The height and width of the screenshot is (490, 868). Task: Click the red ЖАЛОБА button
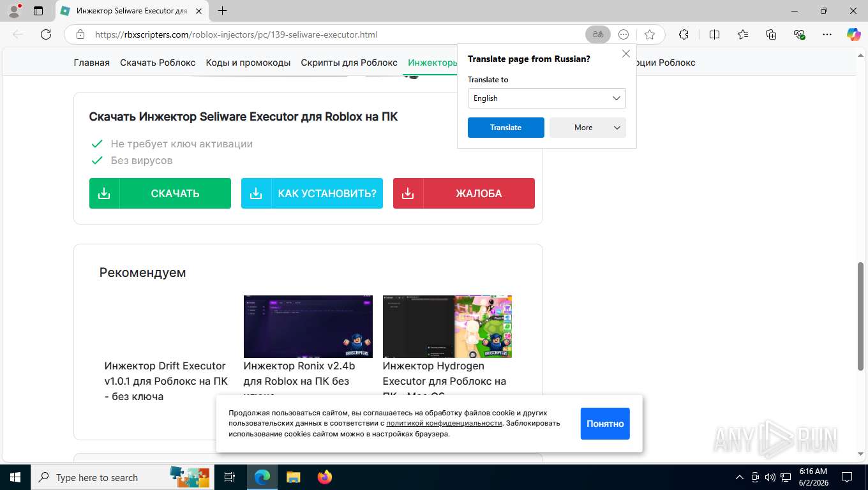(x=464, y=193)
